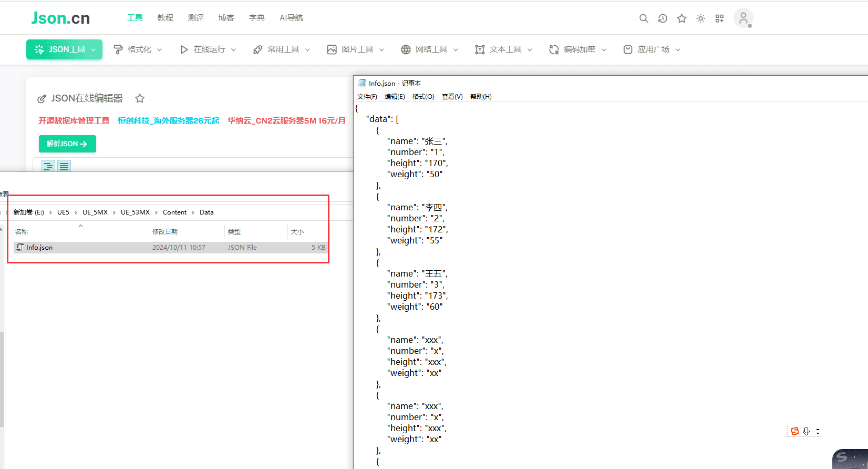Toggle the light/dark theme sun icon
Viewport: 868px width, 469px height.
(x=700, y=18)
